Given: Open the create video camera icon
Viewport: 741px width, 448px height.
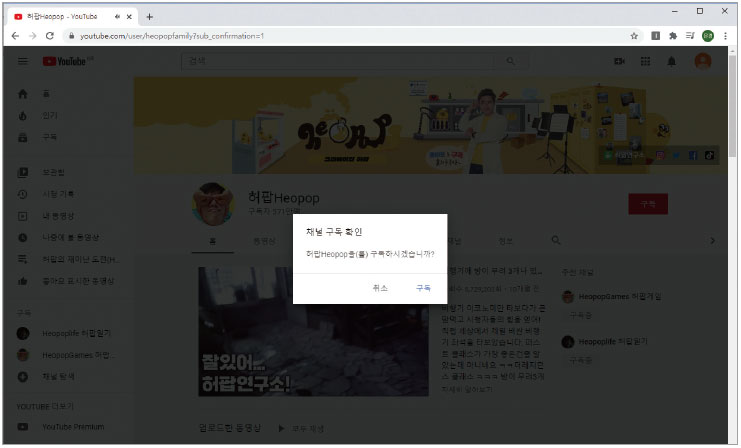Looking at the screenshot, I should pos(619,61).
